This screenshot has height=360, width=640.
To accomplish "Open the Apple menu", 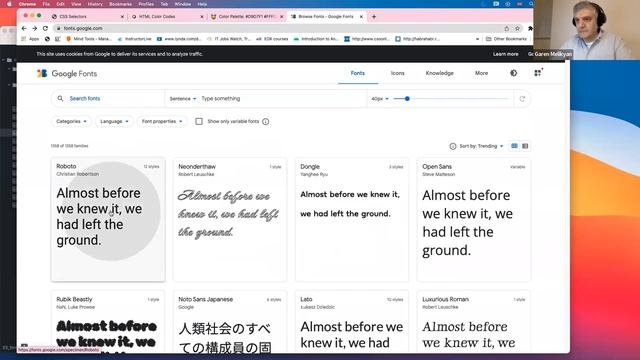I will (x=9, y=4).
